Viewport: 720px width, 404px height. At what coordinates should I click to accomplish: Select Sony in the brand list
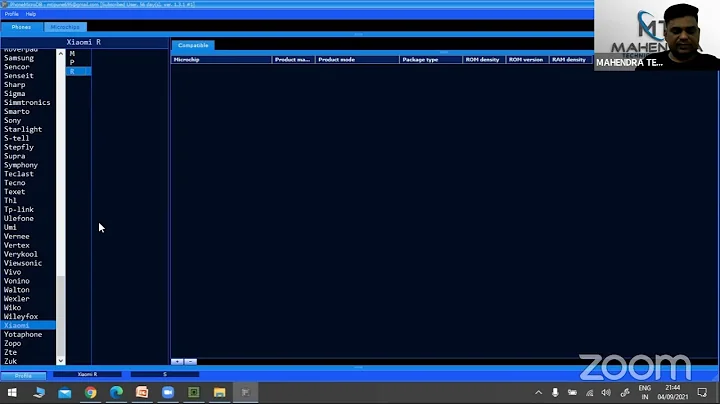(x=12, y=120)
